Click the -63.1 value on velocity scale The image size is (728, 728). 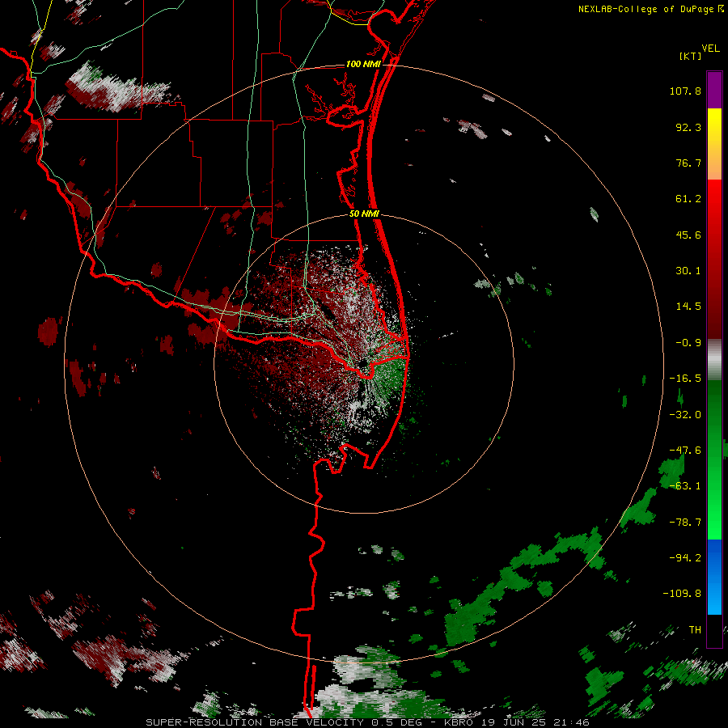click(685, 486)
